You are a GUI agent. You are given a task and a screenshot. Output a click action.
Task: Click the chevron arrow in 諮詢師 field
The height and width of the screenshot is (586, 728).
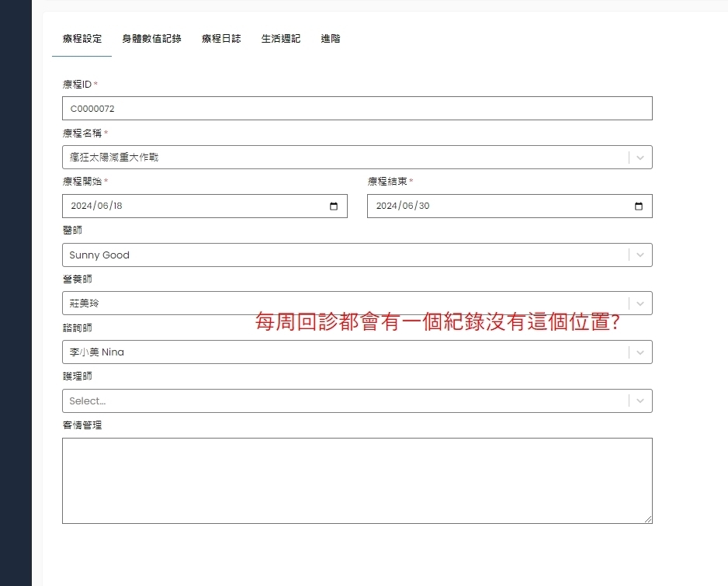[640, 352]
